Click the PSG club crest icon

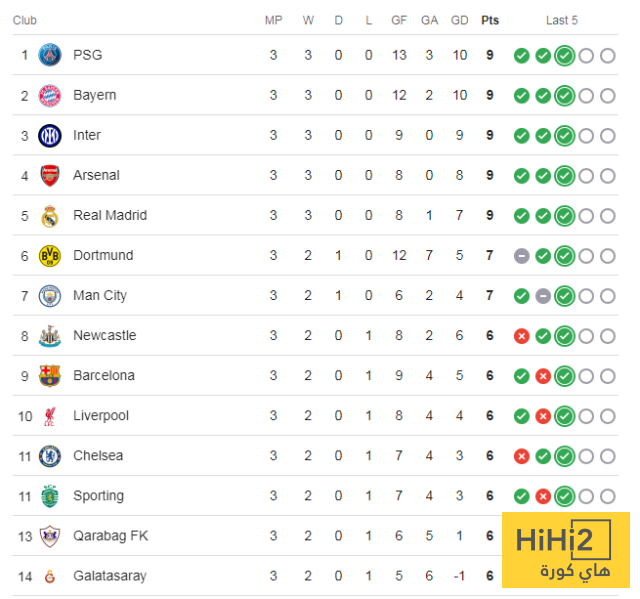[x=49, y=55]
